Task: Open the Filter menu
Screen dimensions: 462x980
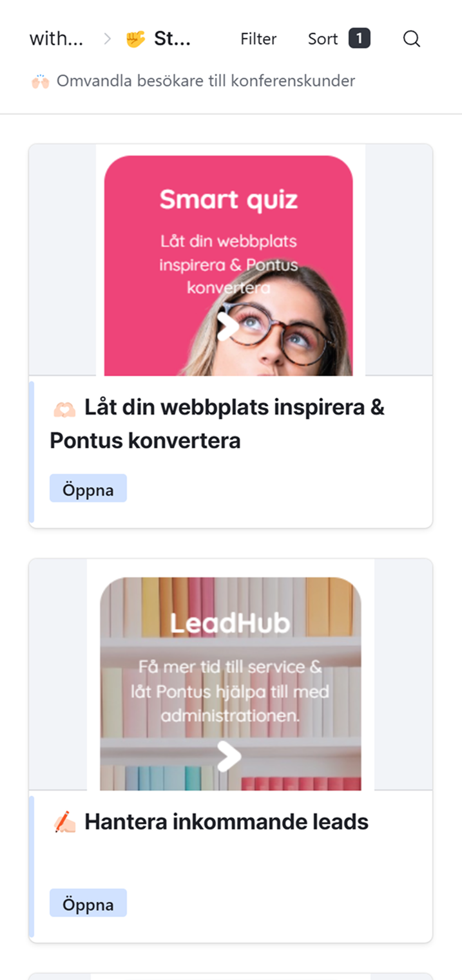Action: click(x=258, y=39)
